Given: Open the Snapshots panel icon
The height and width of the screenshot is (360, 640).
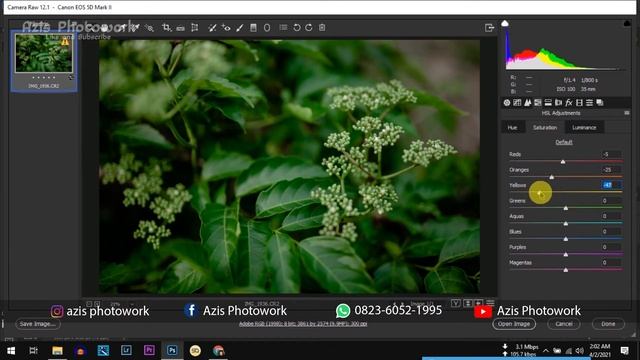Looking at the screenshot, I should click(x=600, y=103).
